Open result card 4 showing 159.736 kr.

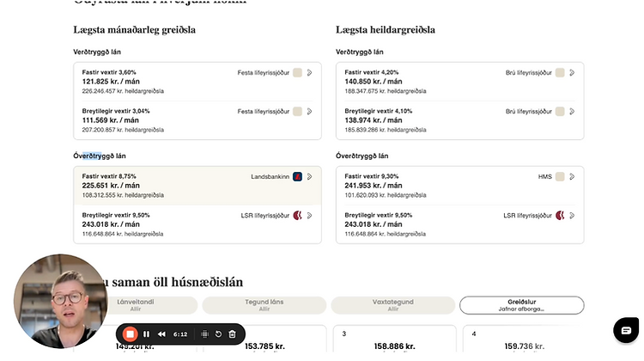(x=524, y=339)
